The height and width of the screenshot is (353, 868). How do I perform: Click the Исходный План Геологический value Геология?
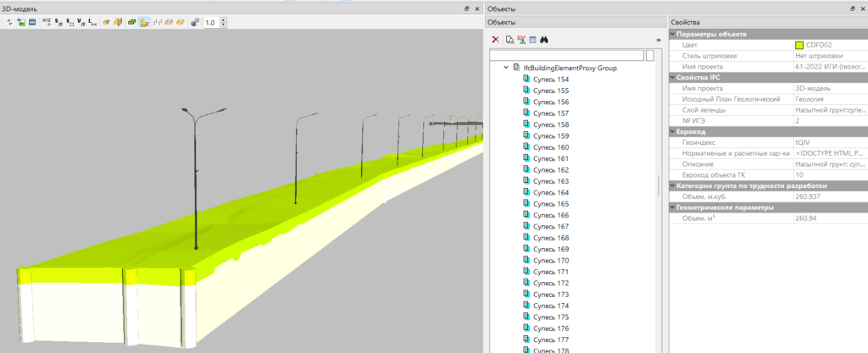point(808,99)
